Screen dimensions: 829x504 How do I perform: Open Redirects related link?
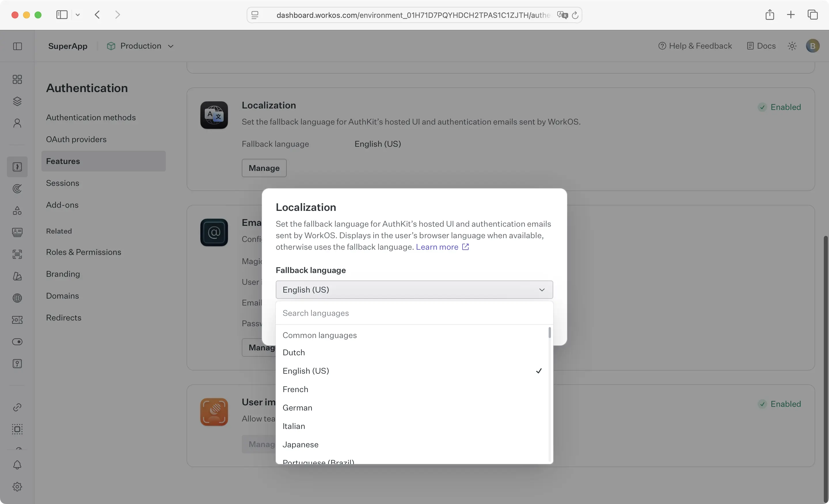click(64, 318)
